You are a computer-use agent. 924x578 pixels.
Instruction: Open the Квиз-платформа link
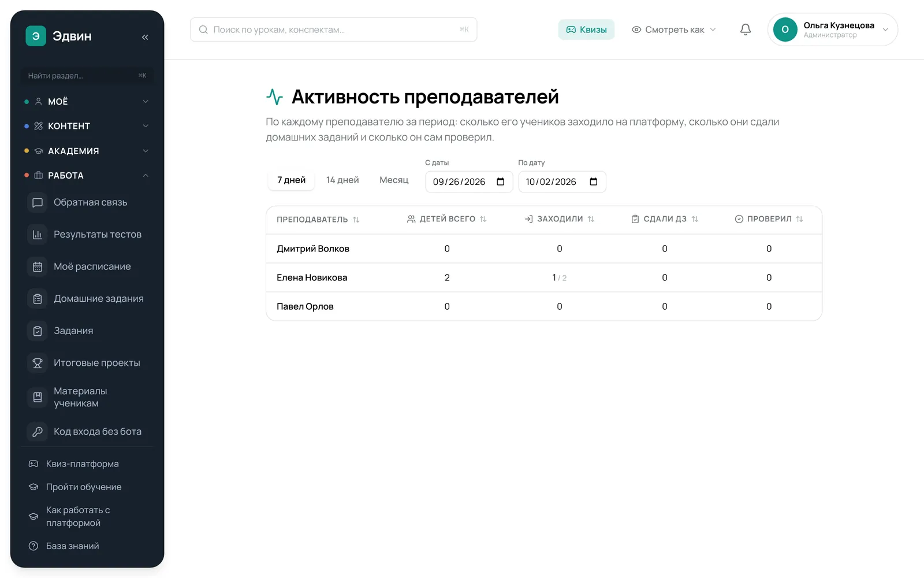[87, 464]
